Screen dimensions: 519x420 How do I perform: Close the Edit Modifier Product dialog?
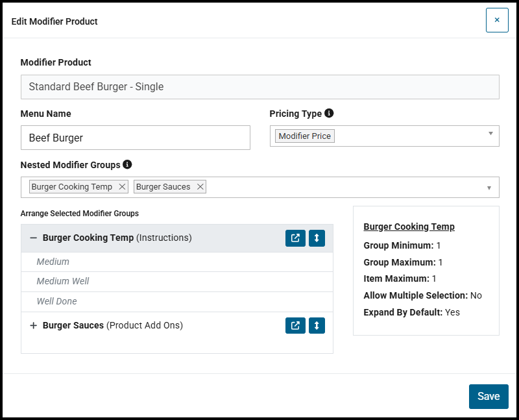click(x=497, y=20)
